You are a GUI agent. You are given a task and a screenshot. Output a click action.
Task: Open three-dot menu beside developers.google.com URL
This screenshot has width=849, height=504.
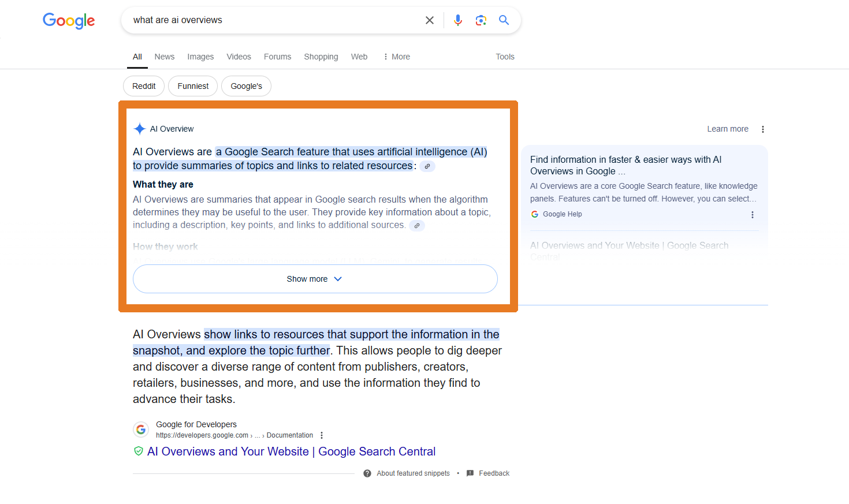[x=322, y=435]
